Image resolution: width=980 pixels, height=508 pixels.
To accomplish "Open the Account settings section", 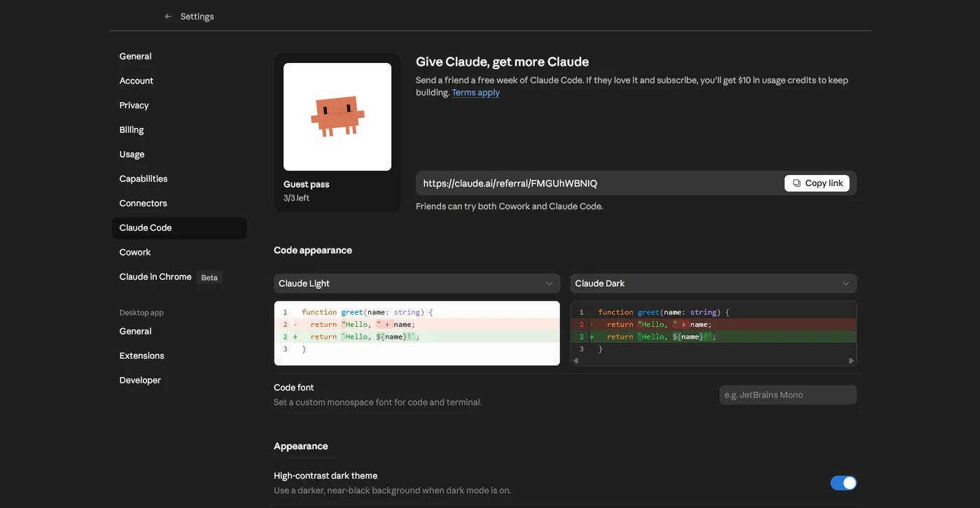I will [179, 80].
